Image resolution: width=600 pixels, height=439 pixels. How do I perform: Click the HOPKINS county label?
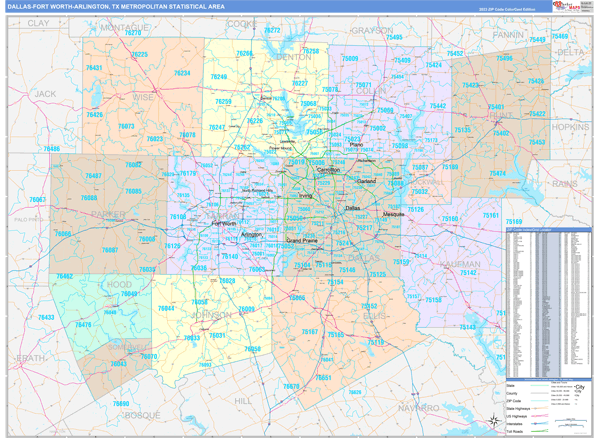[570, 127]
